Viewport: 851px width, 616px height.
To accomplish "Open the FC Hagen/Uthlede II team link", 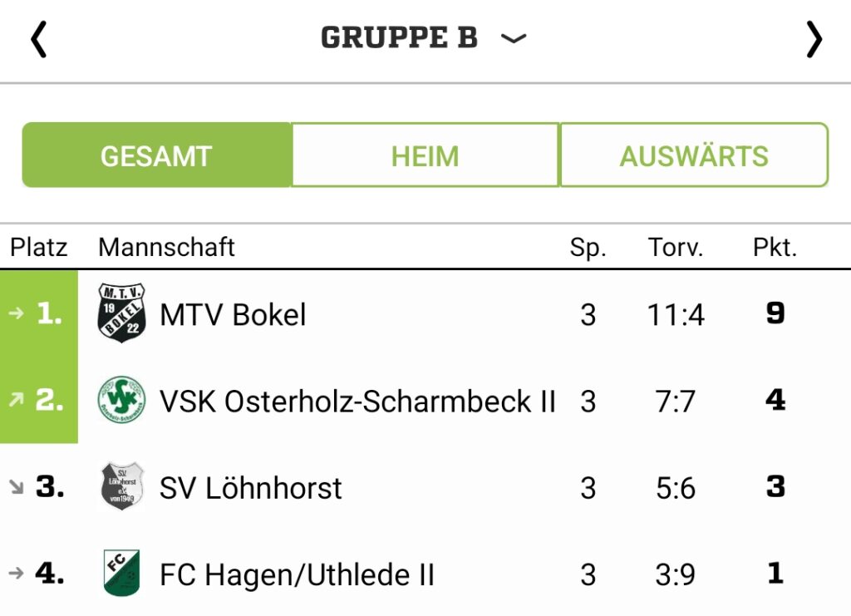I will click(297, 574).
